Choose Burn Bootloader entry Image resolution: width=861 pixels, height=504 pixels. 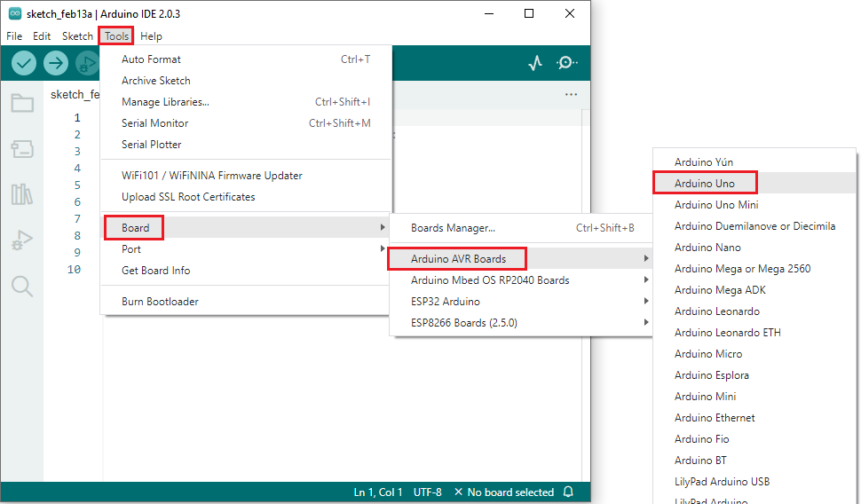tap(246, 302)
